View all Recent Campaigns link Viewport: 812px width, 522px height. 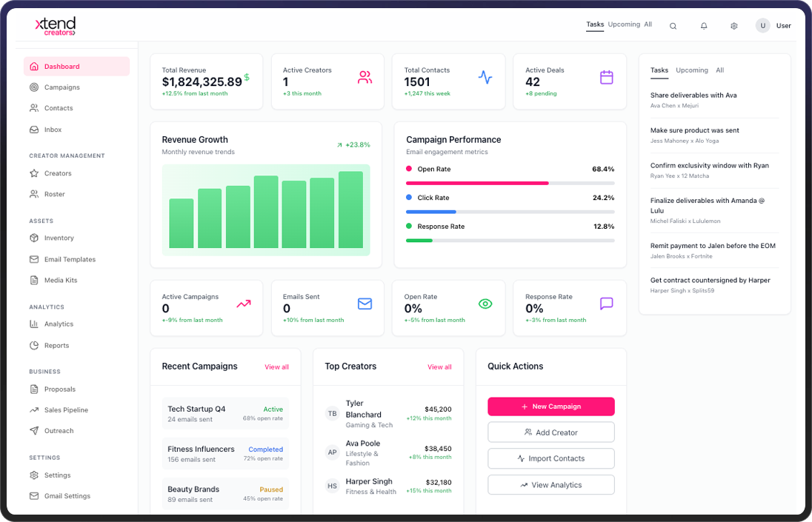tap(276, 367)
